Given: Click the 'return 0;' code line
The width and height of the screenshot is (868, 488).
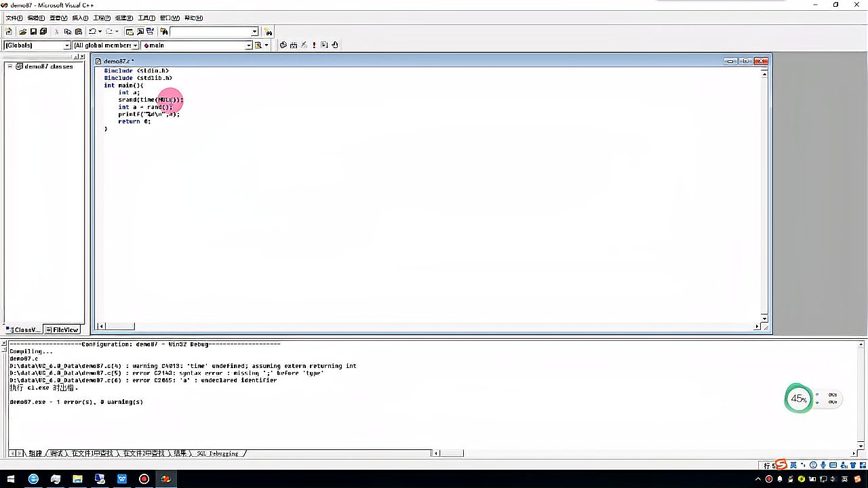Looking at the screenshot, I should pyautogui.click(x=134, y=121).
